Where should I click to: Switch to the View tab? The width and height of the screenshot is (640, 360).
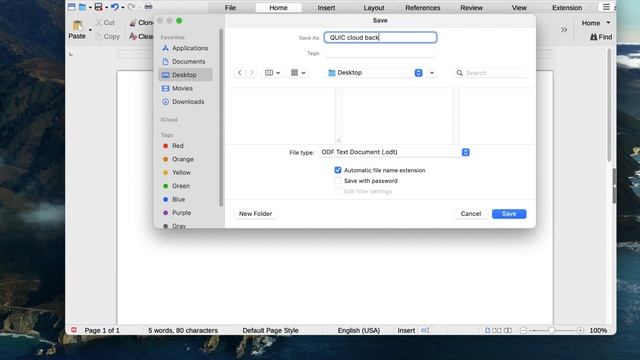[519, 7]
